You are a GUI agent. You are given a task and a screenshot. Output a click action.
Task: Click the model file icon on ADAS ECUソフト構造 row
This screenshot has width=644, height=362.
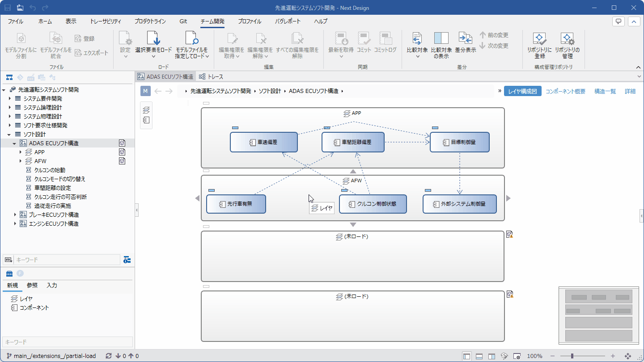coord(122,143)
